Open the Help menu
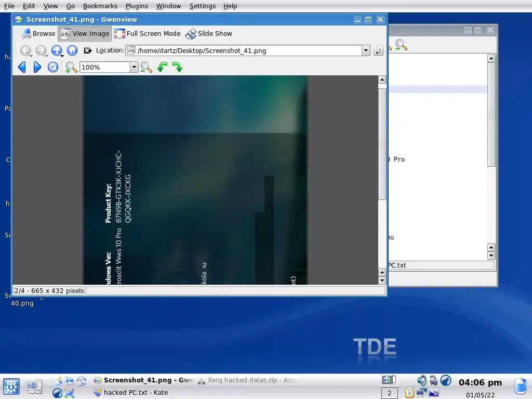This screenshot has height=399, width=532. coord(230,6)
